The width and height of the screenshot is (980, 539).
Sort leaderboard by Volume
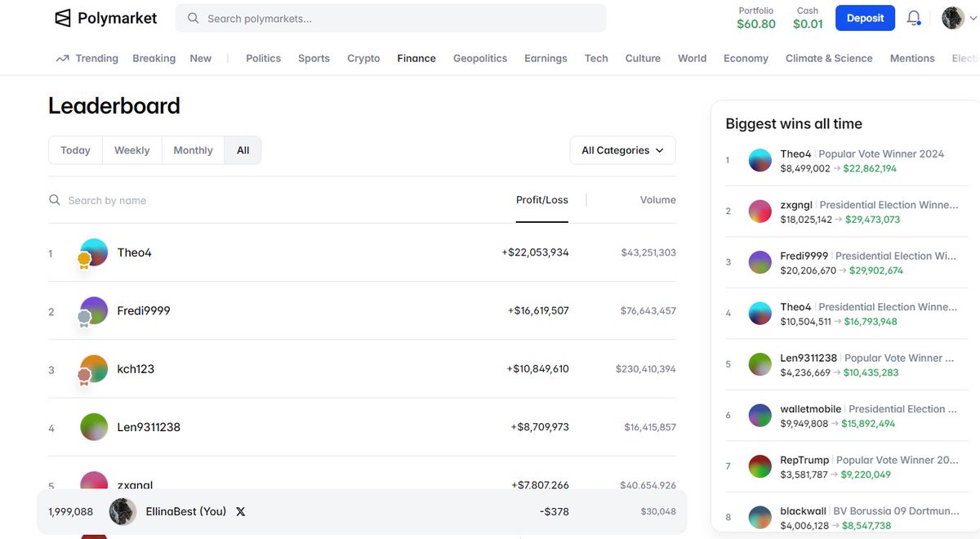pos(658,200)
